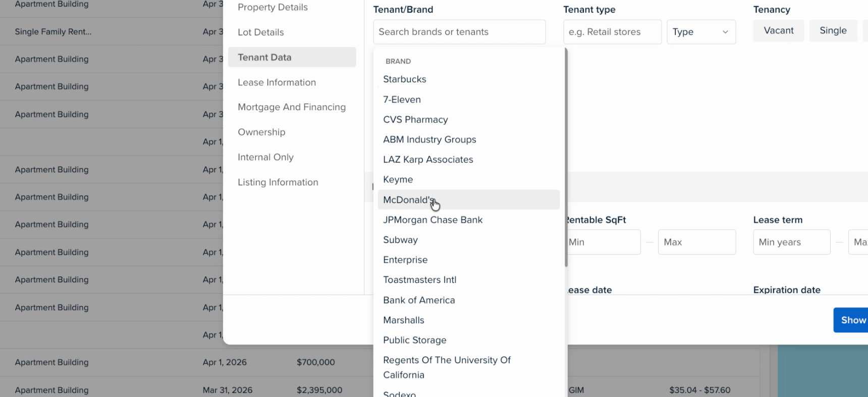Switch to the Ownership section
This screenshot has width=868, height=397.
coord(261,132)
